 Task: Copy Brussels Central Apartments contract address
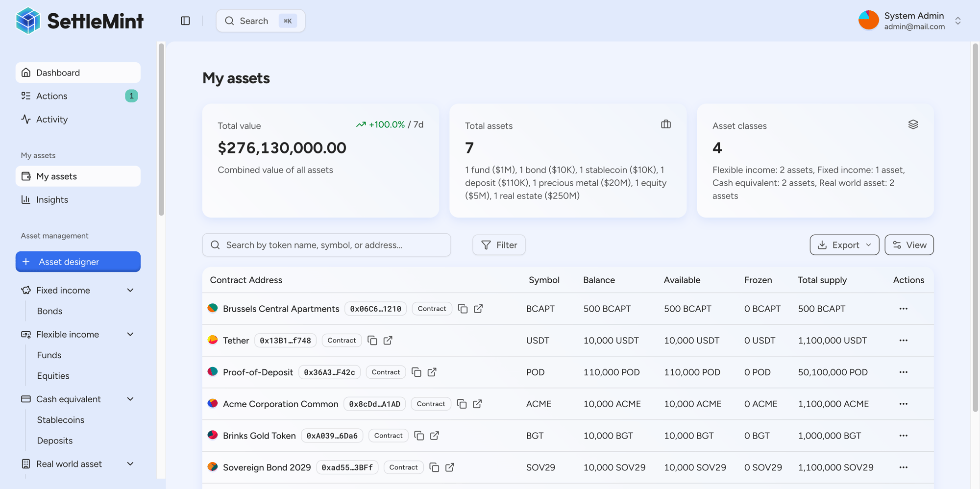pos(463,309)
